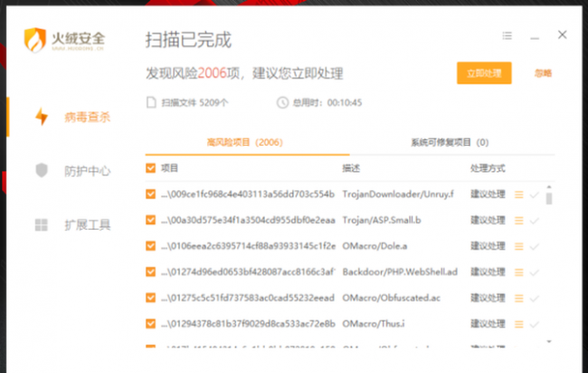Uncheck the 01275c5c51fd737583ac0cad55232eead item
This screenshot has width=588, height=373.
[151, 298]
